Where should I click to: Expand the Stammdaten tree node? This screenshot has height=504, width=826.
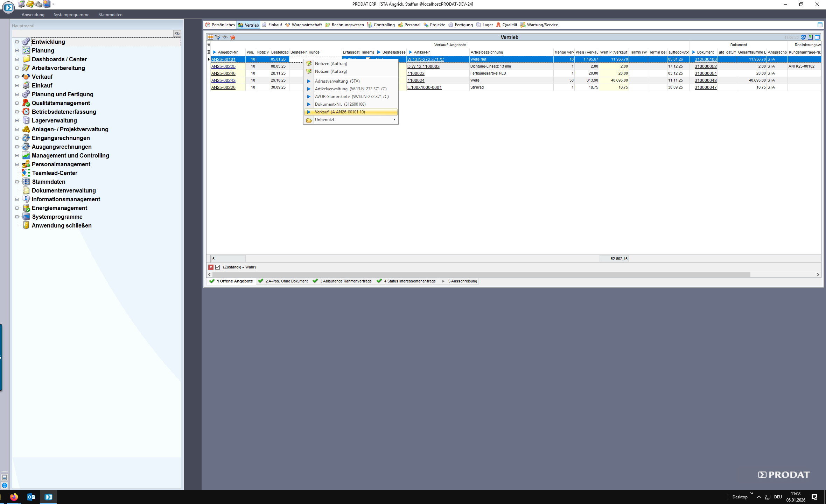point(17,182)
